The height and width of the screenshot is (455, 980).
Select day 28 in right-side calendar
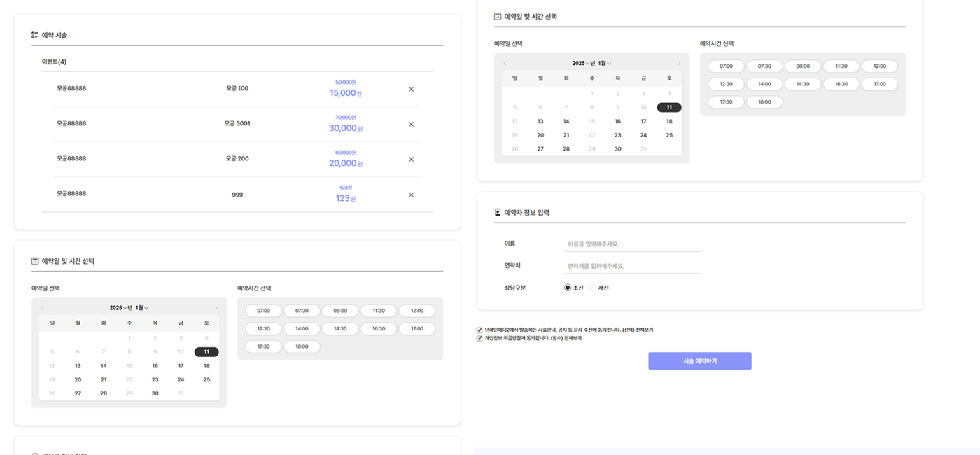566,149
